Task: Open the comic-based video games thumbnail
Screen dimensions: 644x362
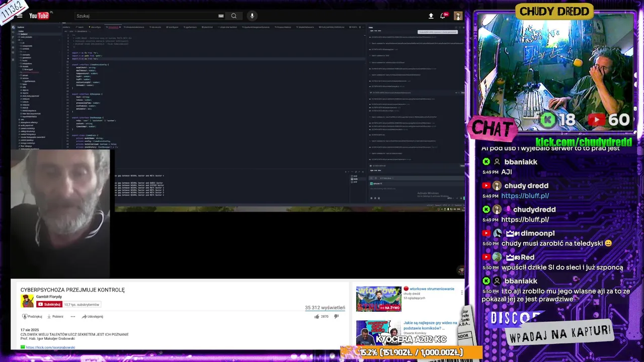Action: (x=379, y=332)
